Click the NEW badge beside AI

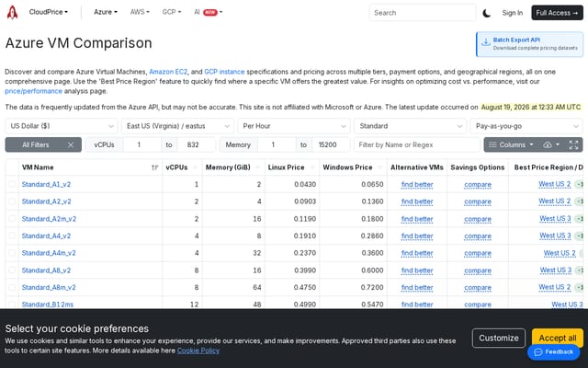pos(210,12)
